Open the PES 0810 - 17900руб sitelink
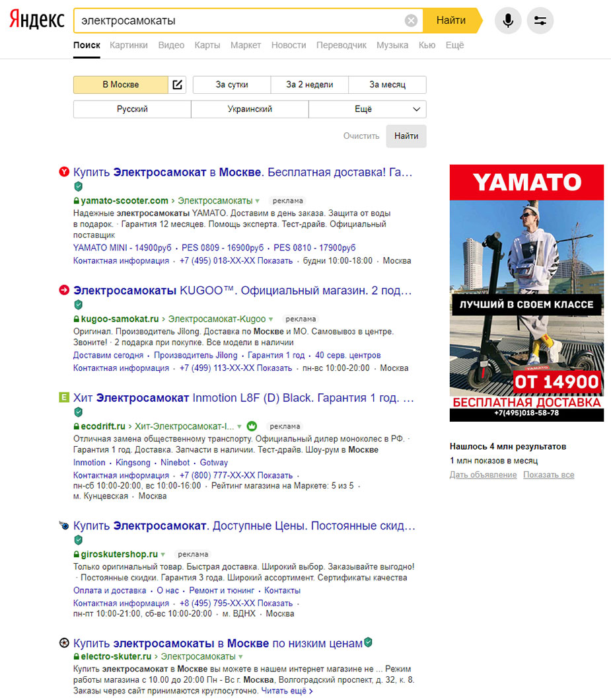Viewport: 611px width, 700px height. click(x=314, y=248)
